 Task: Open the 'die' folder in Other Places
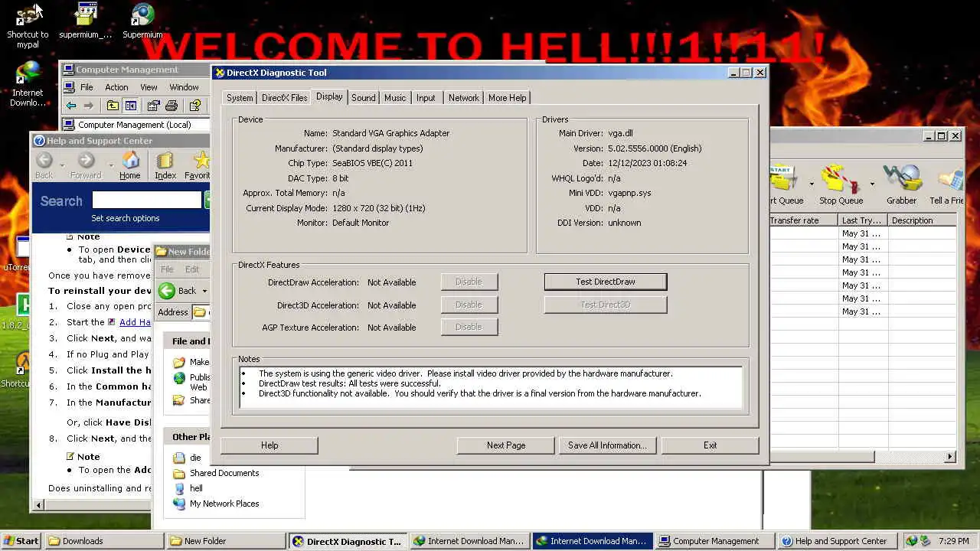[x=188, y=458]
